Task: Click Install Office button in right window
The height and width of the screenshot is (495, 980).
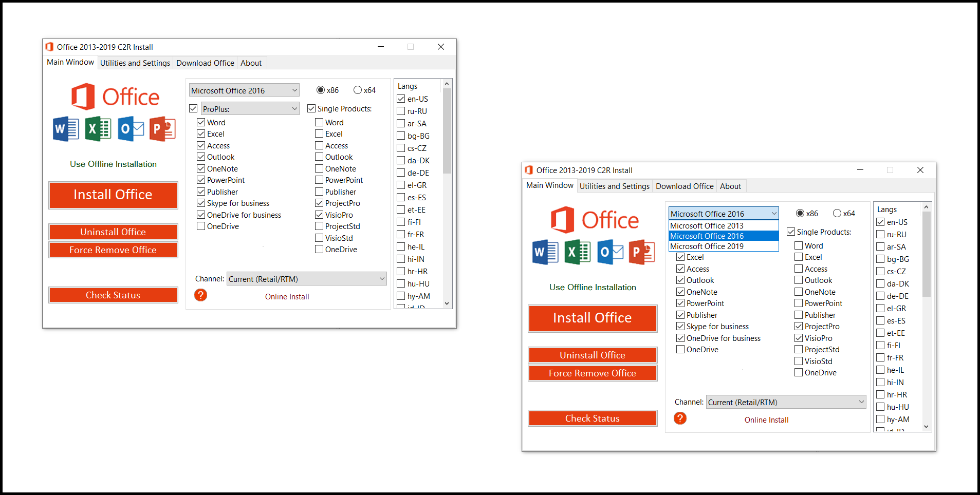Action: (x=593, y=318)
